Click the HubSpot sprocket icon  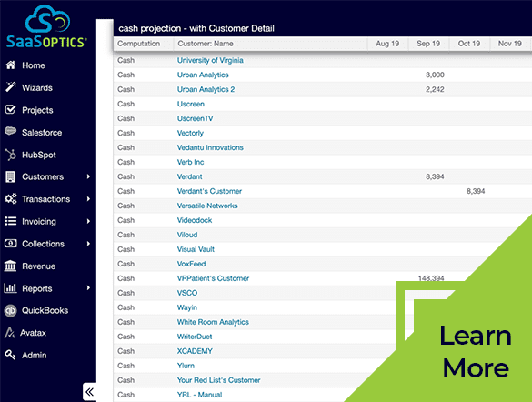pyautogui.click(x=11, y=155)
